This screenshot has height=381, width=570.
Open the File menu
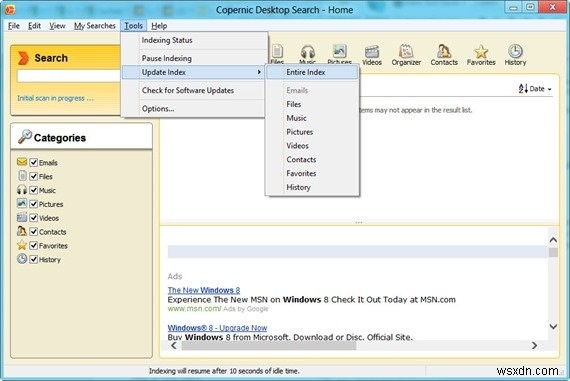pyautogui.click(x=14, y=26)
